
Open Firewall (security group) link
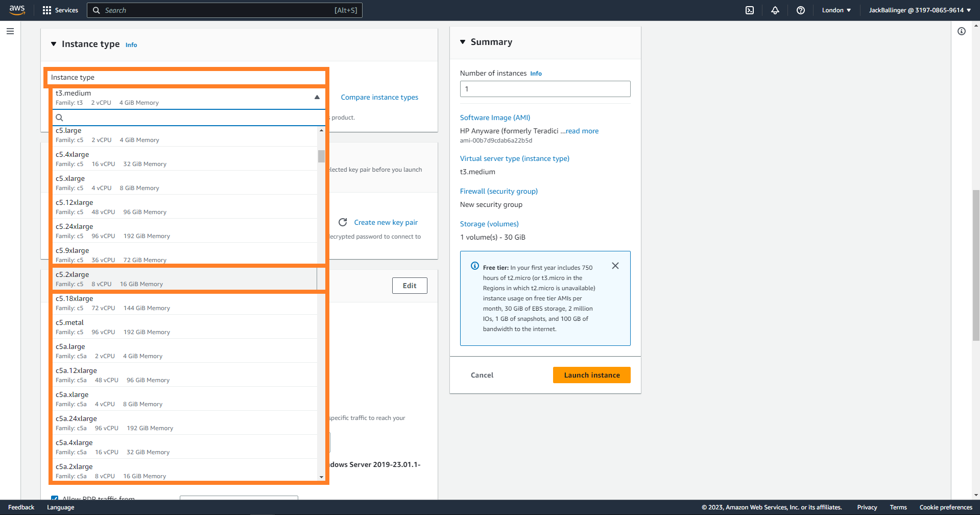click(498, 191)
